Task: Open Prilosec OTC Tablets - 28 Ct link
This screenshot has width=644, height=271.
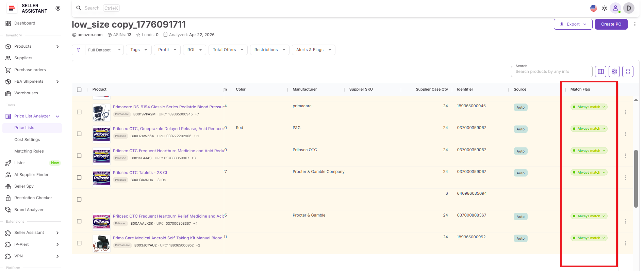Action: tap(140, 173)
